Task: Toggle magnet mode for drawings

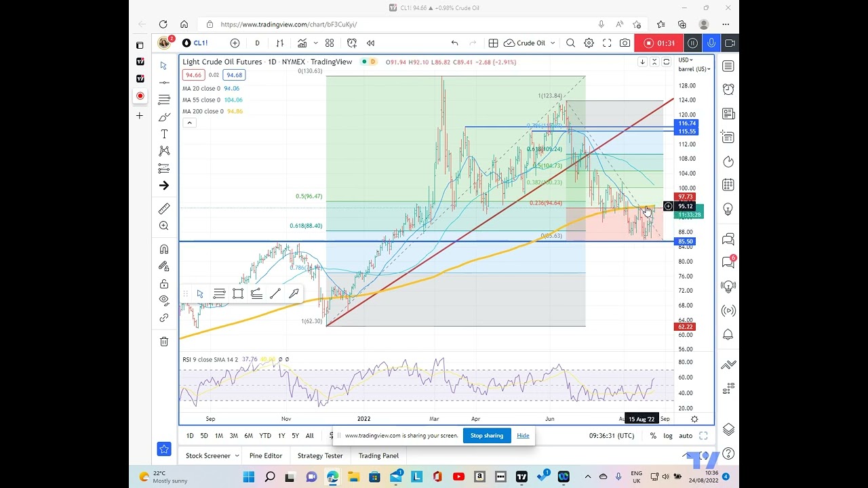Action: (163, 249)
